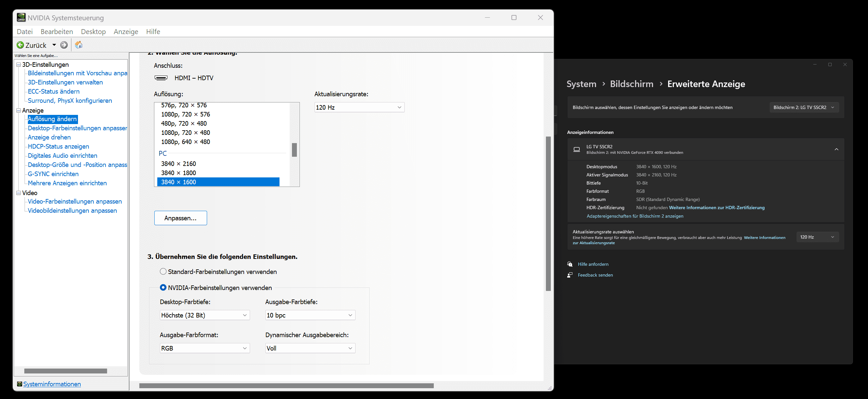Open Surround, PhysX konfigurieren task

click(x=70, y=101)
